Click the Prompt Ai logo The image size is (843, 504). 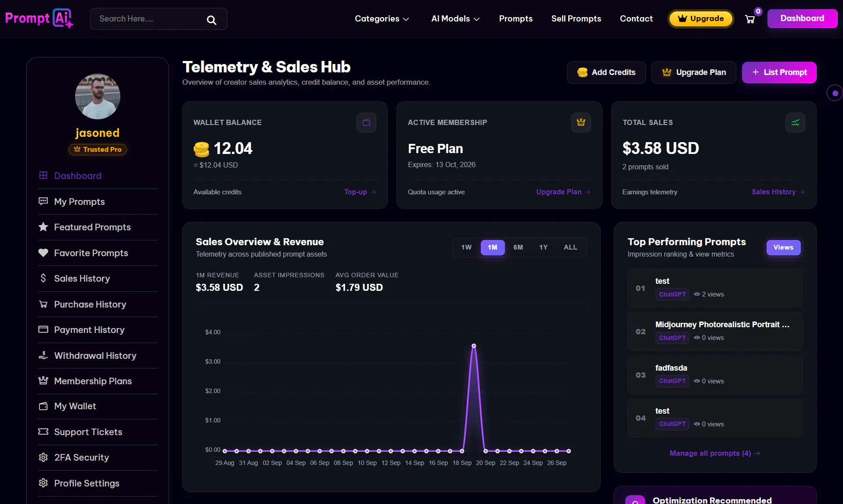click(39, 18)
